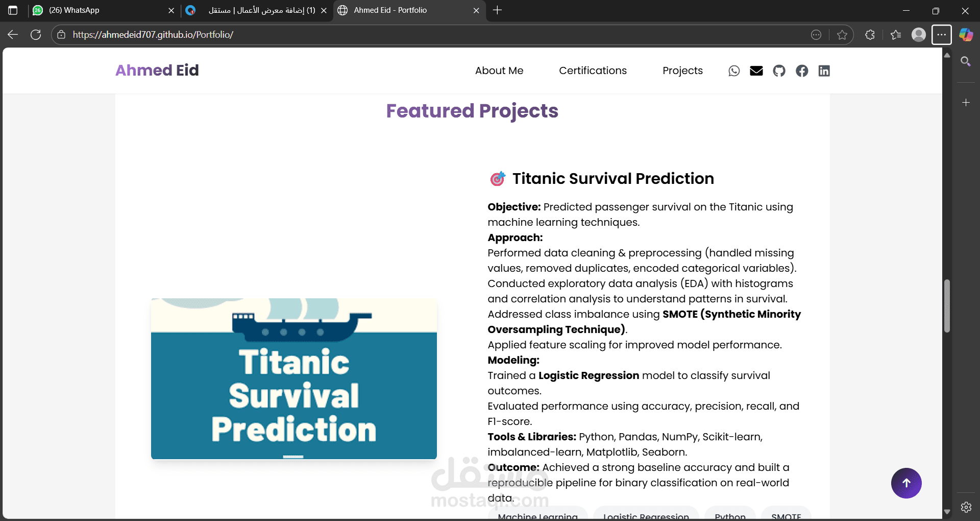Open Settings and more menu

[942, 35]
